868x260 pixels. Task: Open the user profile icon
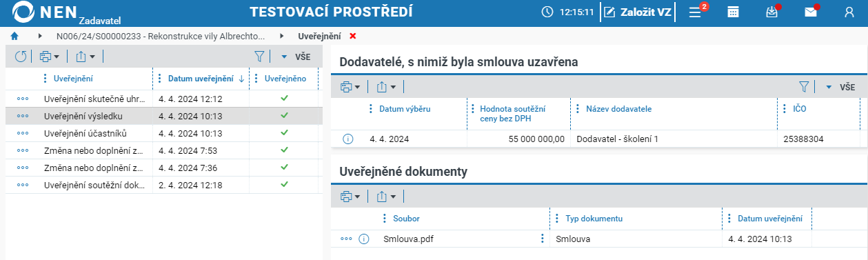849,12
